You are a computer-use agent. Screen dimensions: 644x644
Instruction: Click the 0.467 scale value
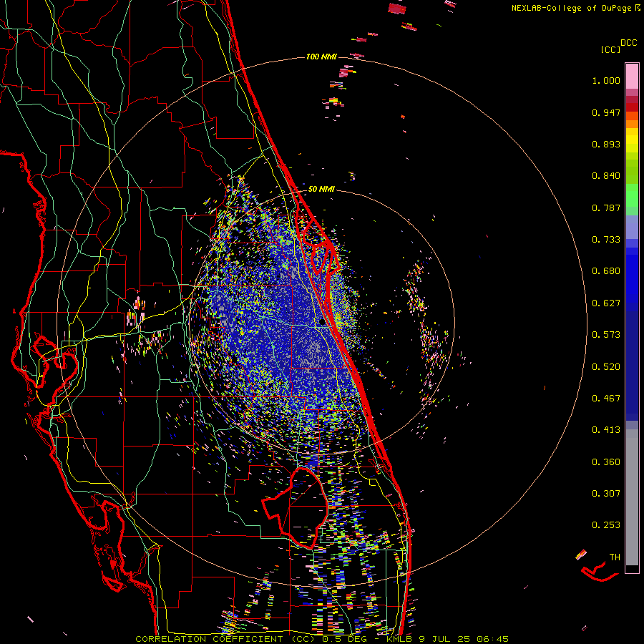[x=606, y=399]
